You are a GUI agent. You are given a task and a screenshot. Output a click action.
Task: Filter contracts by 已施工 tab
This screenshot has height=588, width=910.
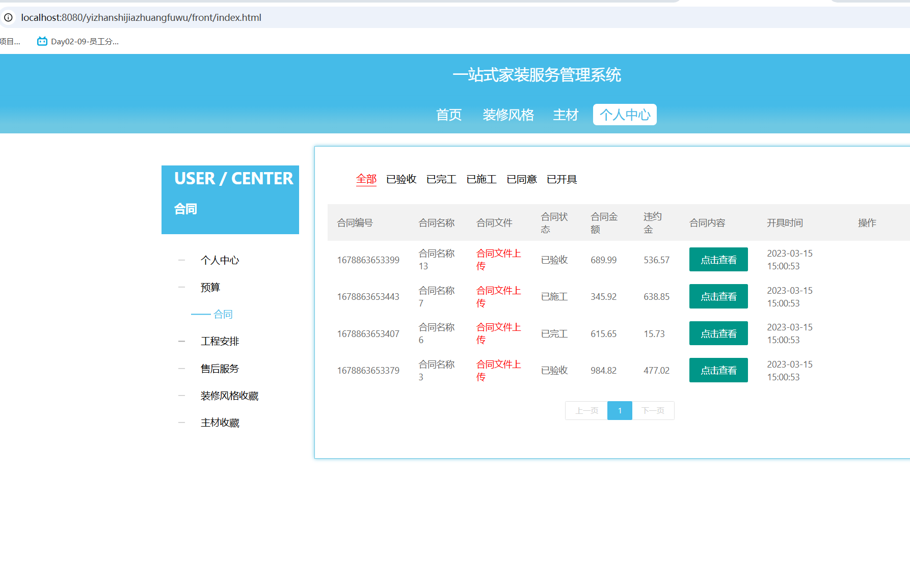481,179
